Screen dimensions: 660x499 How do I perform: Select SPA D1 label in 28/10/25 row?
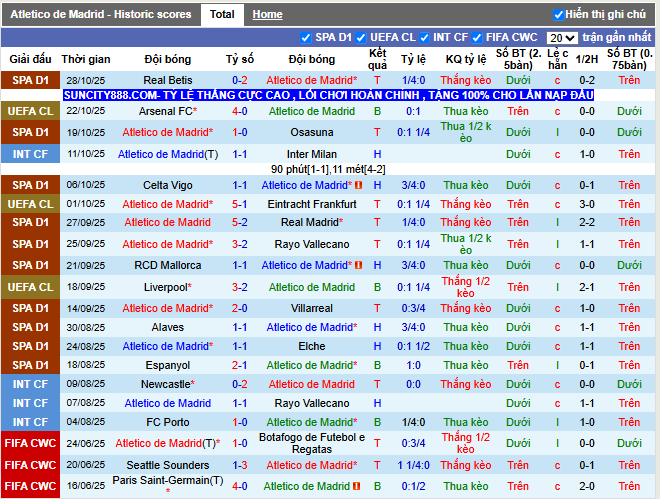[30, 80]
